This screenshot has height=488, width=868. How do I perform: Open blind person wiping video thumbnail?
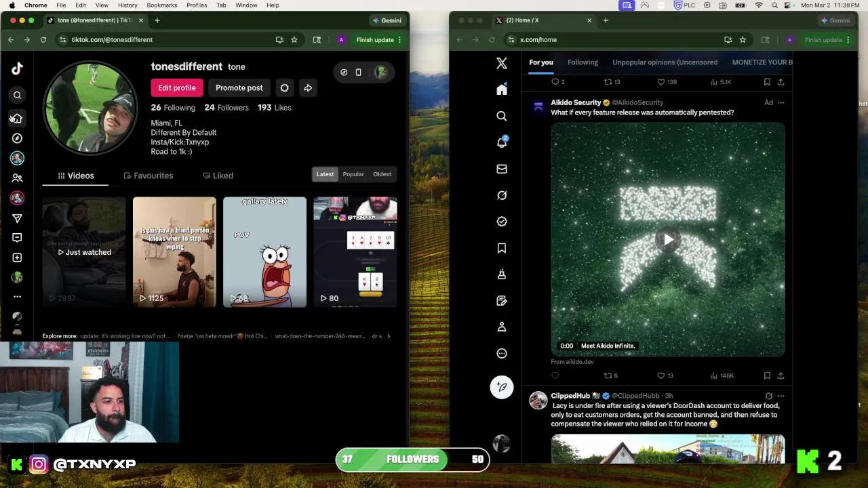tap(174, 252)
